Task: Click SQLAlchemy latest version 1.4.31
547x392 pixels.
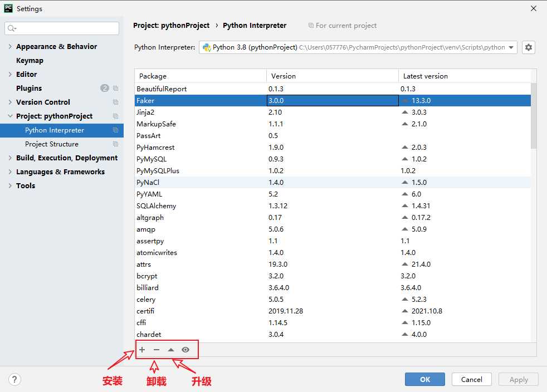Action: 421,206
